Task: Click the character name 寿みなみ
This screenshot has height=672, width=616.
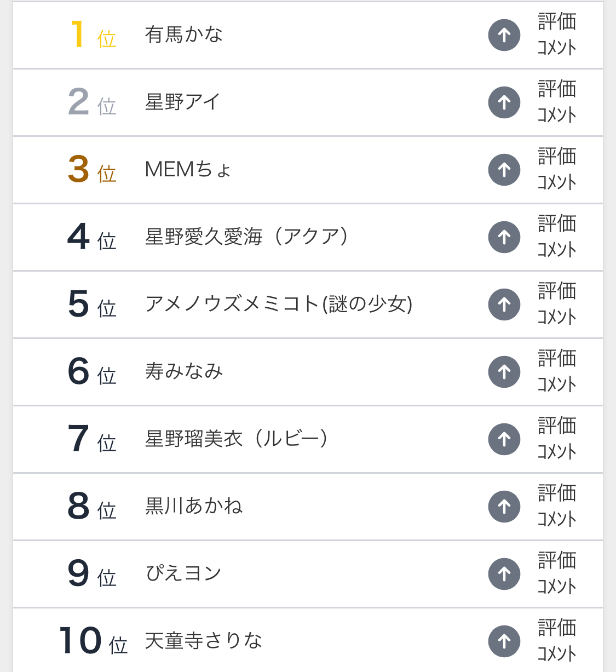Action: point(183,372)
